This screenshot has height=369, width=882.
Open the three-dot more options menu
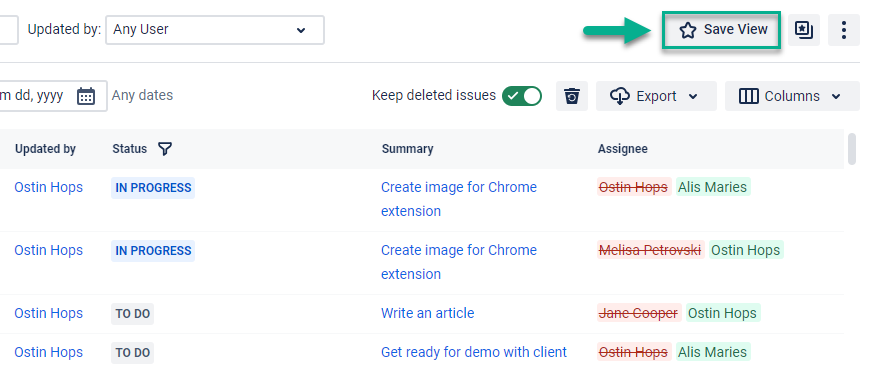click(843, 30)
